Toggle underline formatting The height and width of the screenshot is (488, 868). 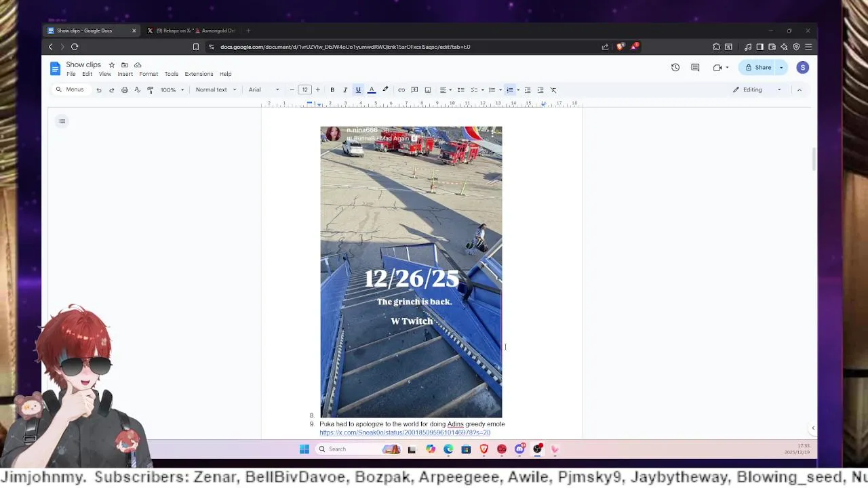click(x=358, y=90)
